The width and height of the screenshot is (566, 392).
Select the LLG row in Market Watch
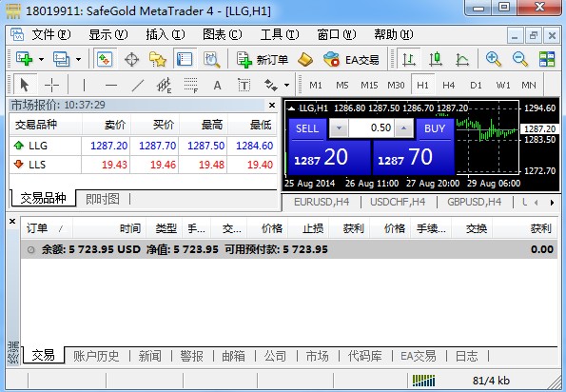click(143, 146)
